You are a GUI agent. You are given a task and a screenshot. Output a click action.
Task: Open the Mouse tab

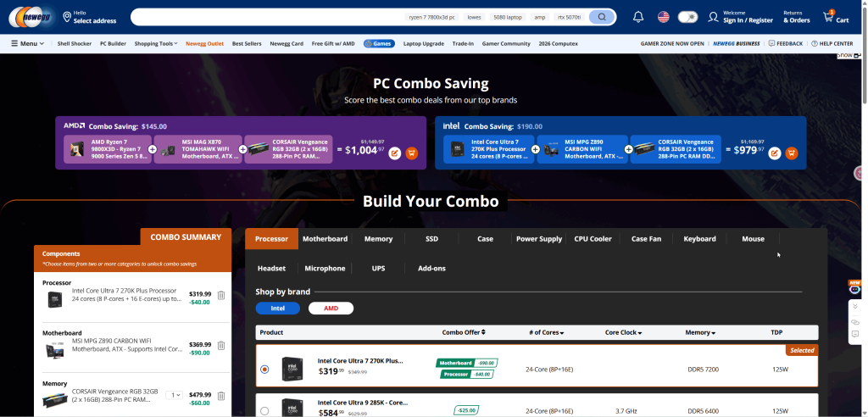click(x=753, y=239)
